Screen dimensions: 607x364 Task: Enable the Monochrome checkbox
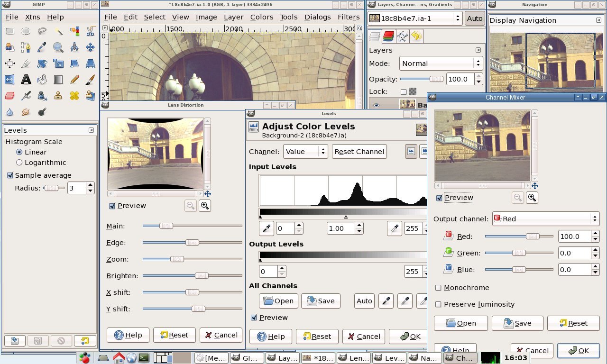coord(438,288)
